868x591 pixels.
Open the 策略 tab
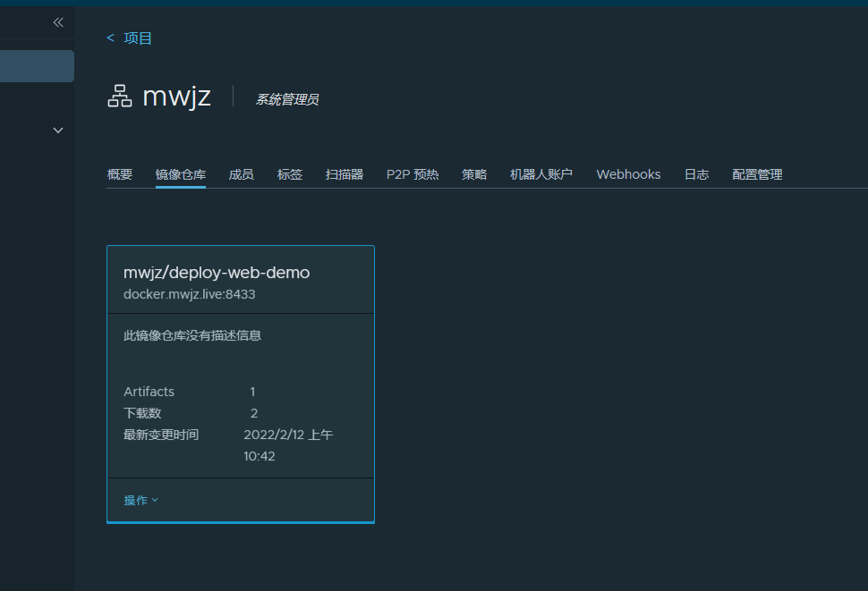click(474, 174)
